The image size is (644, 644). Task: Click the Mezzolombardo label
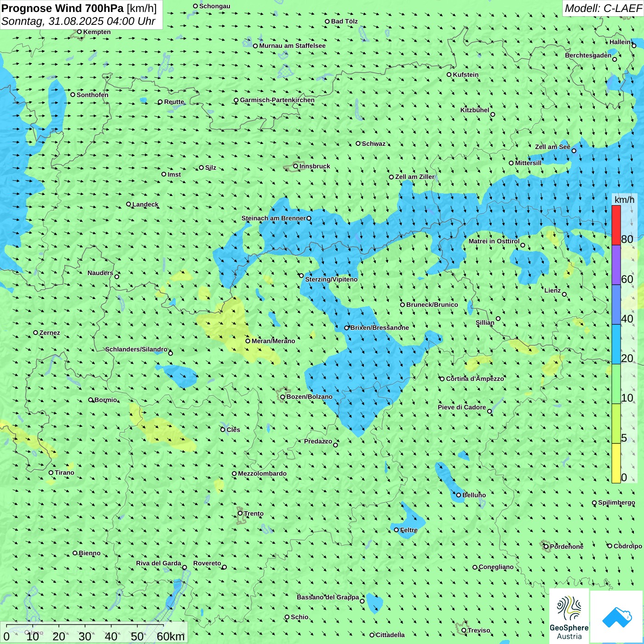pos(262,473)
